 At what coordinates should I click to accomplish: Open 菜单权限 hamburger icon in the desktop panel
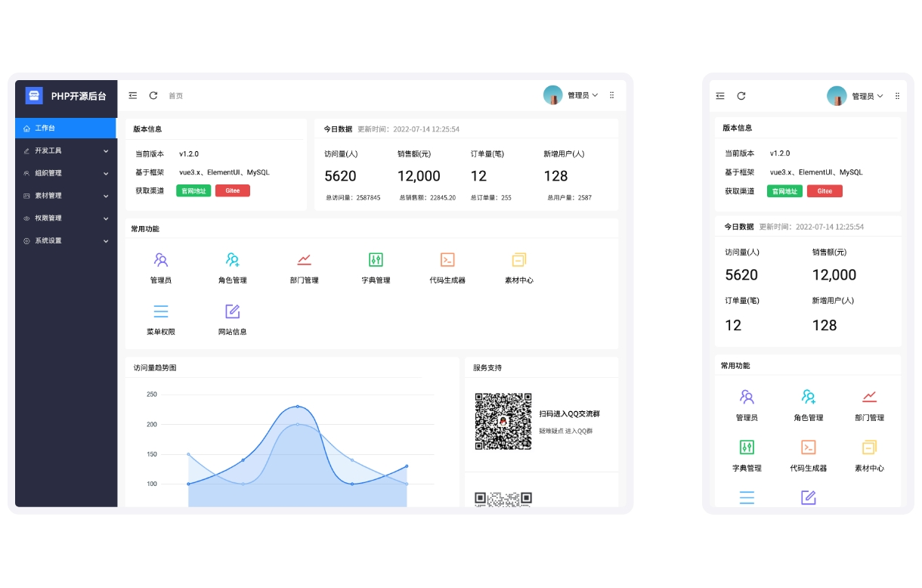pyautogui.click(x=161, y=311)
